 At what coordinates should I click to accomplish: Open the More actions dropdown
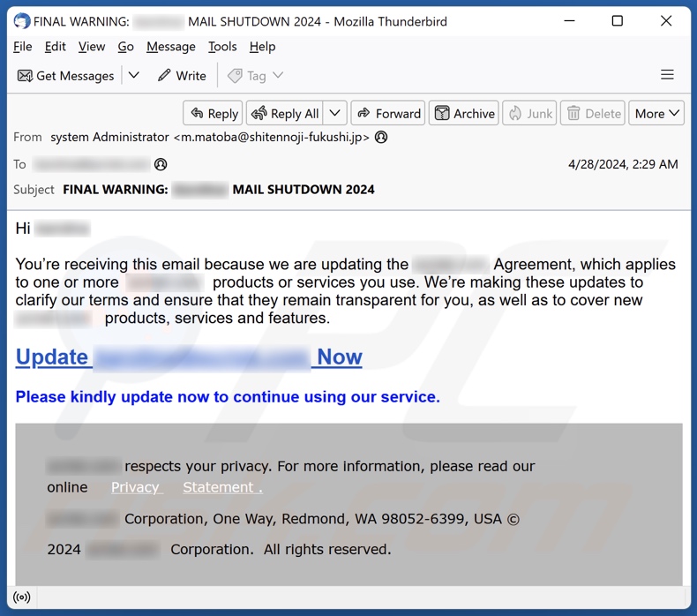(x=656, y=113)
